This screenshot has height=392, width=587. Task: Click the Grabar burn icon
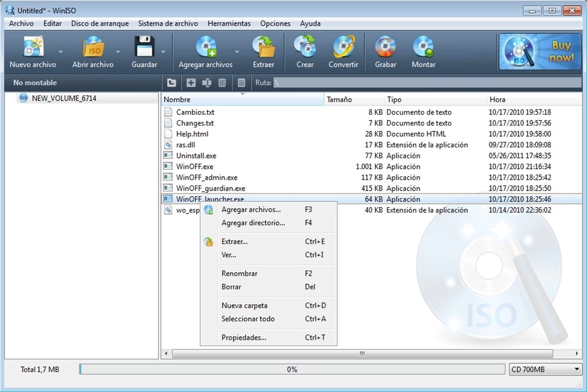click(385, 46)
